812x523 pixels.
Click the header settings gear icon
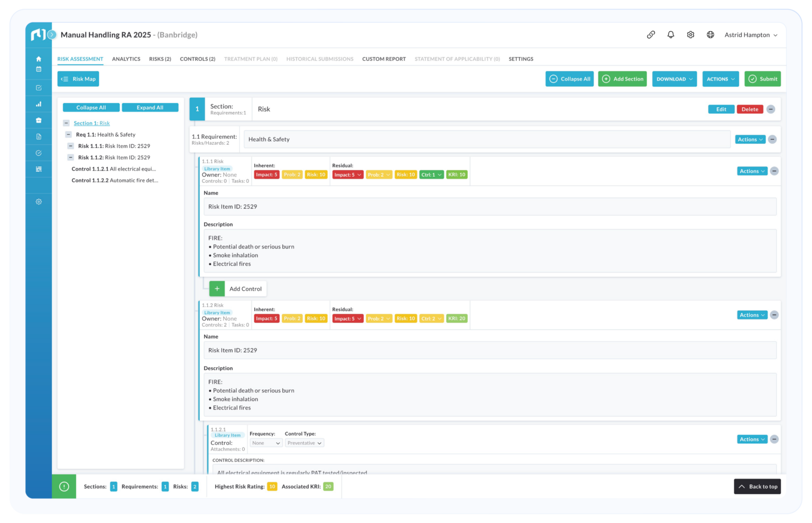click(690, 35)
